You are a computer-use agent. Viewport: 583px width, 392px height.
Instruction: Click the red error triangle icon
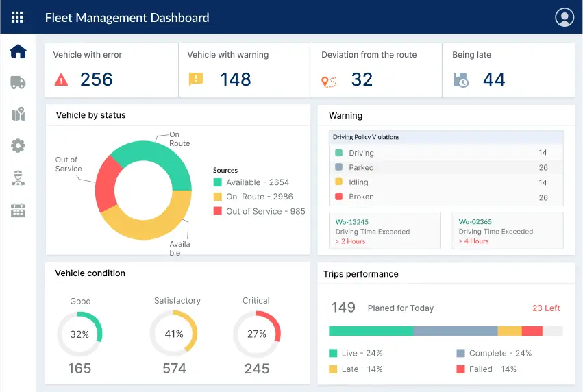coord(62,79)
